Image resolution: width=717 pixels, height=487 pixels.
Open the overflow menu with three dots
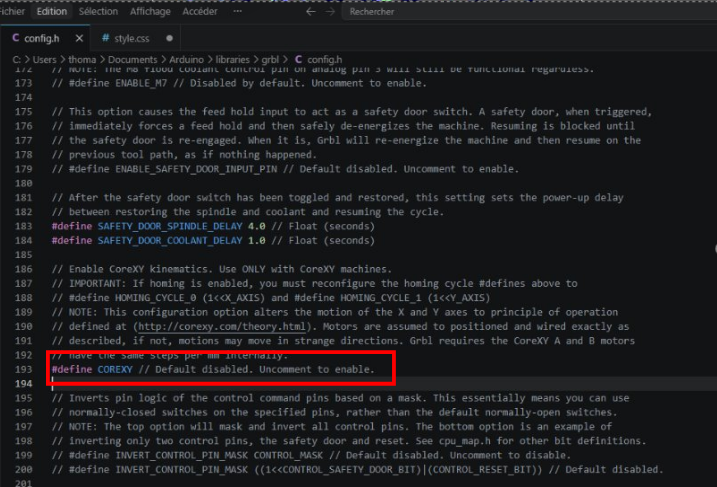click(237, 11)
